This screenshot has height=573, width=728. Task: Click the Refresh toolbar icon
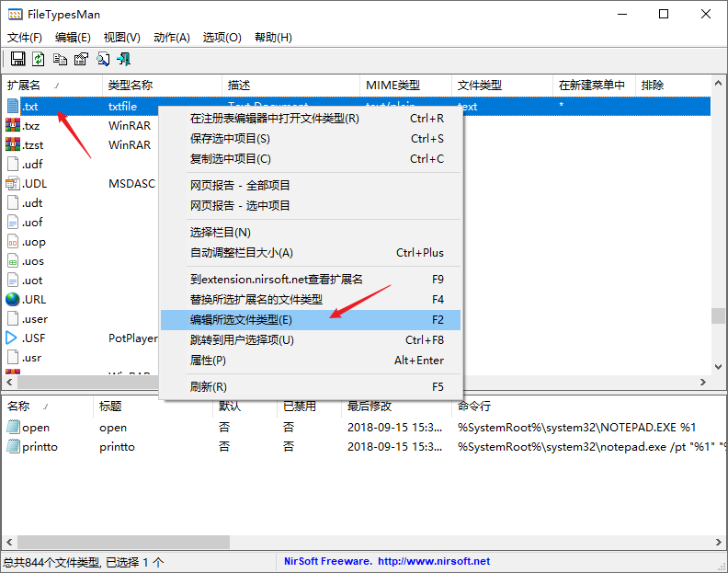point(39,60)
